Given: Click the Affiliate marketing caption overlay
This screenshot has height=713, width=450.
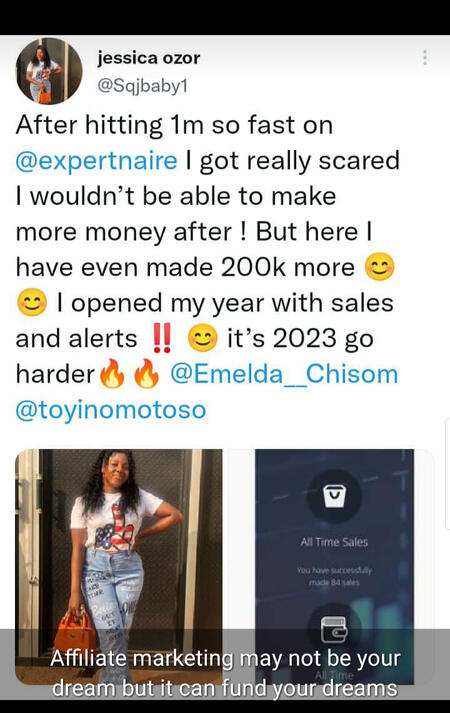Looking at the screenshot, I should pos(225,673).
